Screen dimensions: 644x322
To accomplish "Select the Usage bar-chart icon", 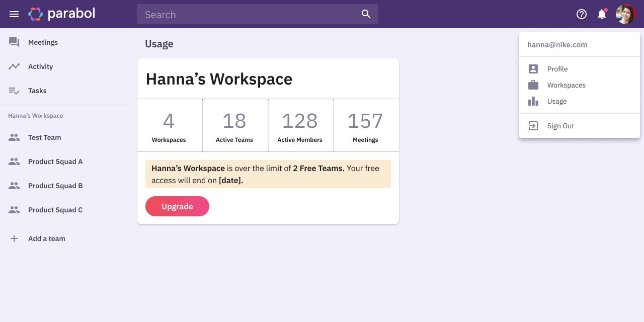I will (533, 101).
